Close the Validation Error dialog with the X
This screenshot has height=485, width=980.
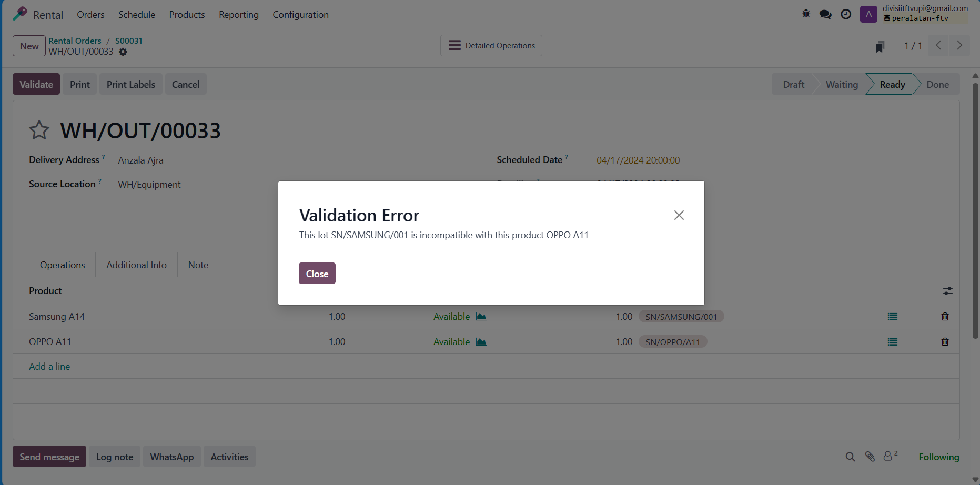679,215
